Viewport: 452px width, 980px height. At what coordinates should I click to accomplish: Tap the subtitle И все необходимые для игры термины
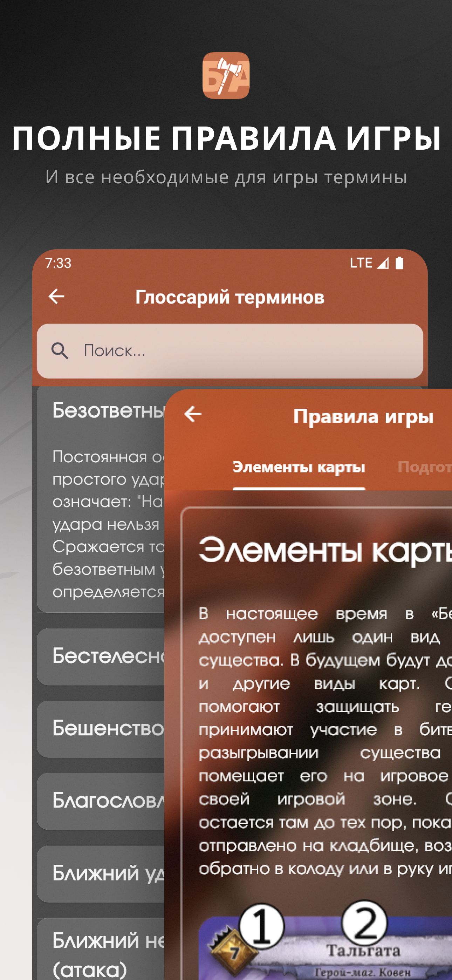coord(226,177)
